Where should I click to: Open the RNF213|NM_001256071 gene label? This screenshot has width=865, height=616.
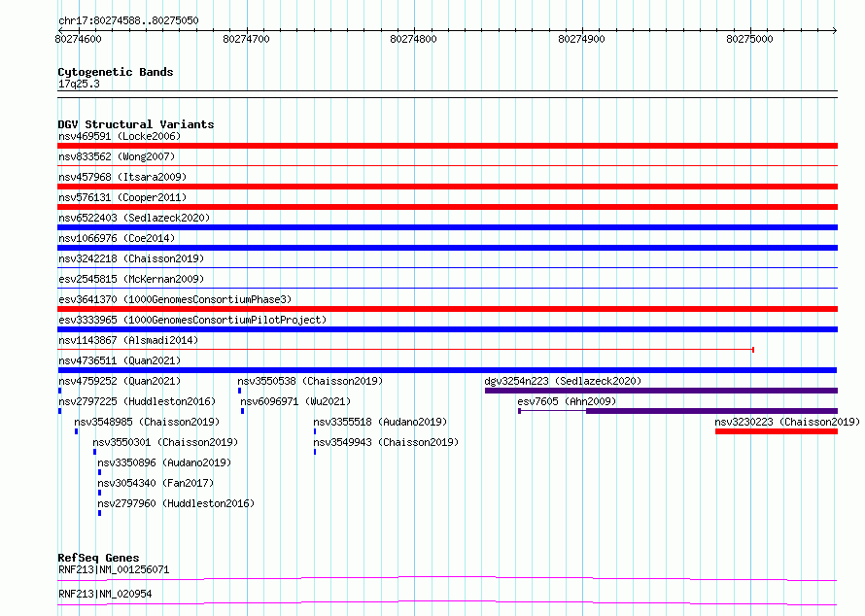pos(114,569)
